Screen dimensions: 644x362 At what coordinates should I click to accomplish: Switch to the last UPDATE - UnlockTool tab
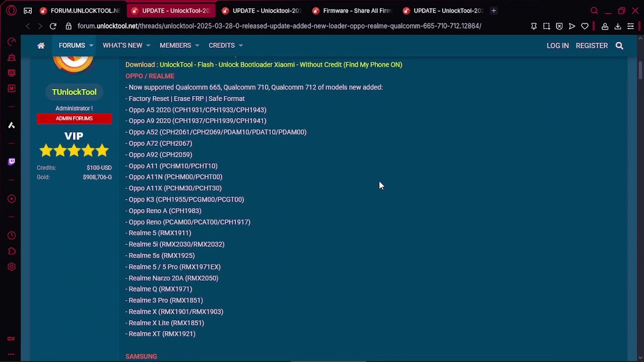click(442, 11)
